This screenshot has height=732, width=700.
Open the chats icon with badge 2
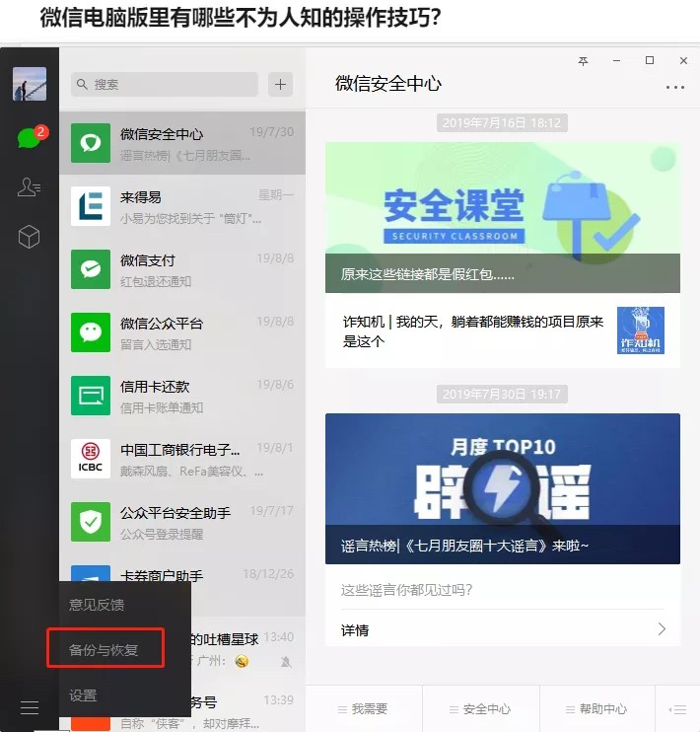pos(31,137)
